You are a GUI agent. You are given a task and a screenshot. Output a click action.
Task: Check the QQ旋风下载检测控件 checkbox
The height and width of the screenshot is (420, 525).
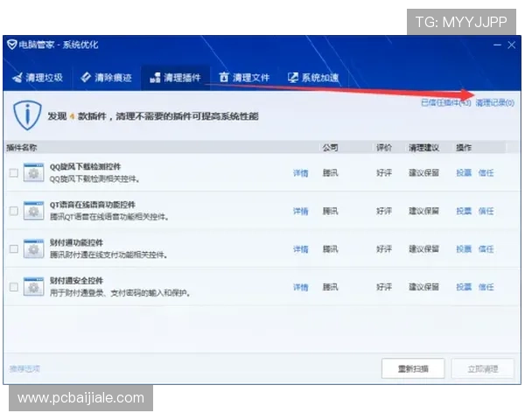coord(14,173)
